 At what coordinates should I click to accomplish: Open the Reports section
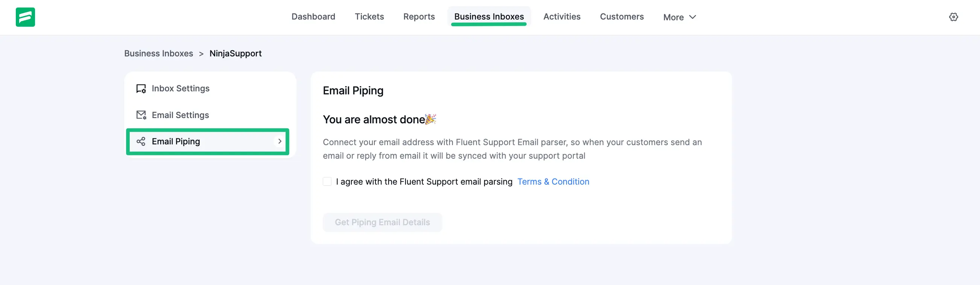click(x=419, y=17)
